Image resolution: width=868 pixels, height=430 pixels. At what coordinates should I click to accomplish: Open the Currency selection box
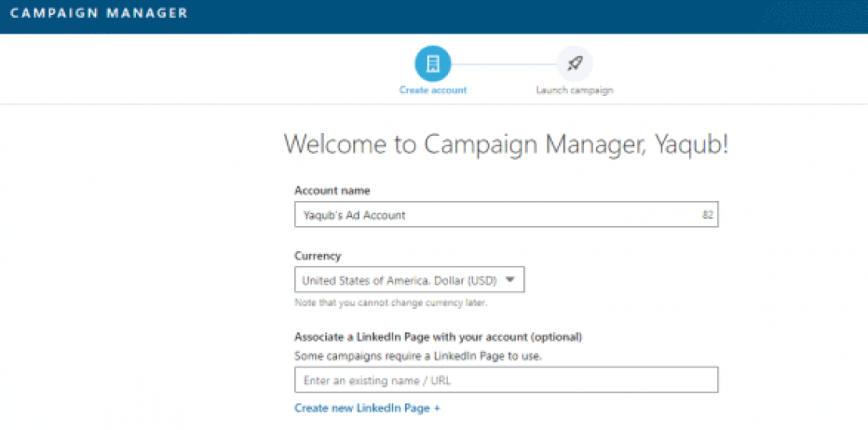tap(399, 280)
